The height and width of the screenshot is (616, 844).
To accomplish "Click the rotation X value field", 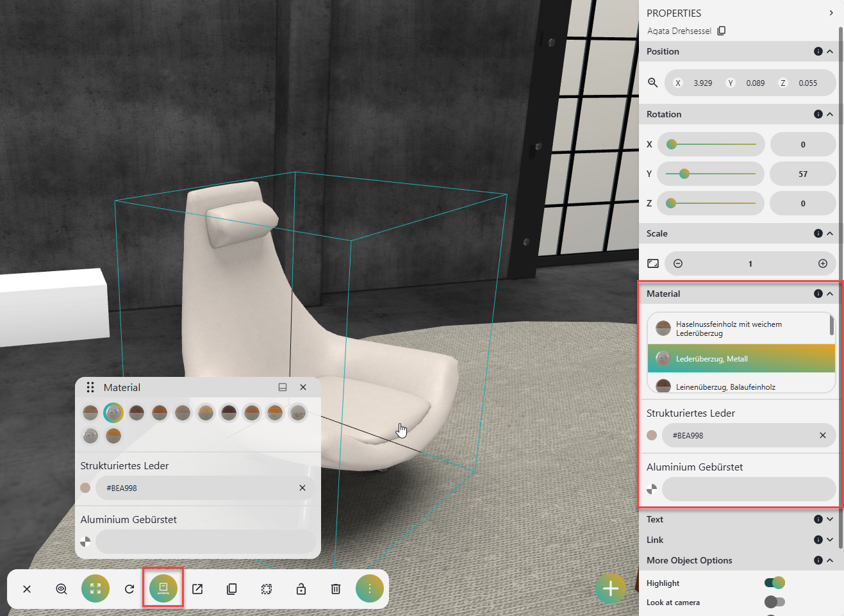I will point(803,144).
